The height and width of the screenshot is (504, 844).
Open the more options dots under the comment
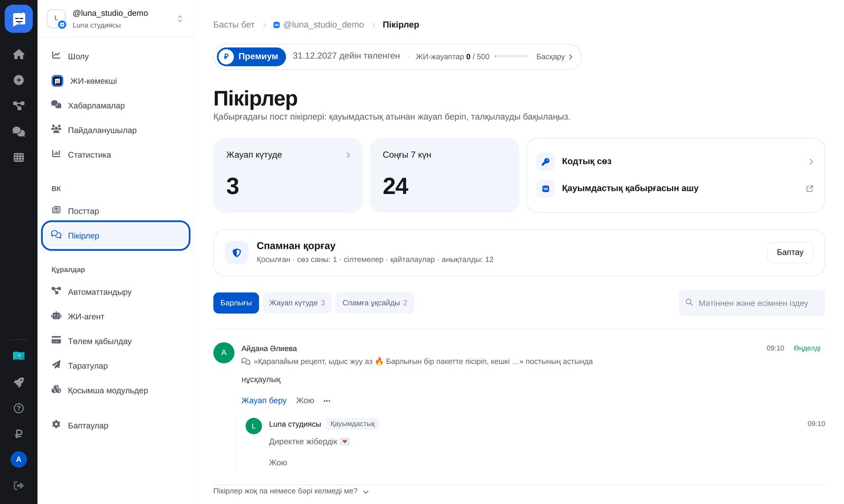click(327, 401)
